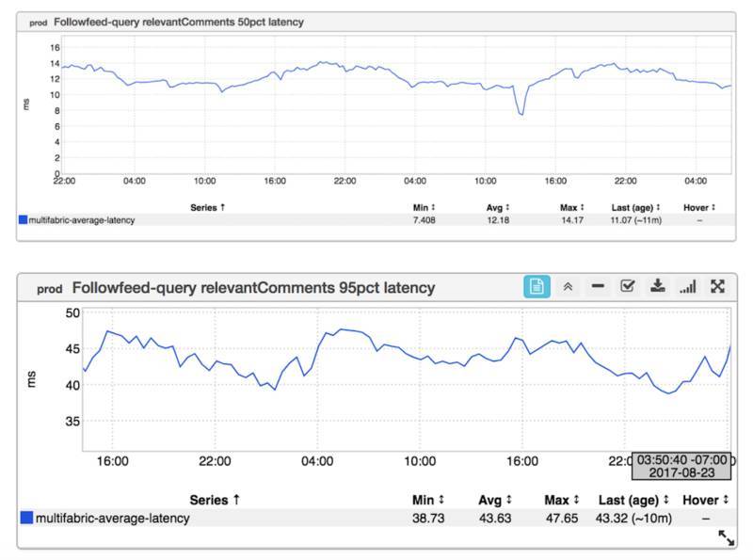Sort by Max in 95pct latency table

[561, 500]
